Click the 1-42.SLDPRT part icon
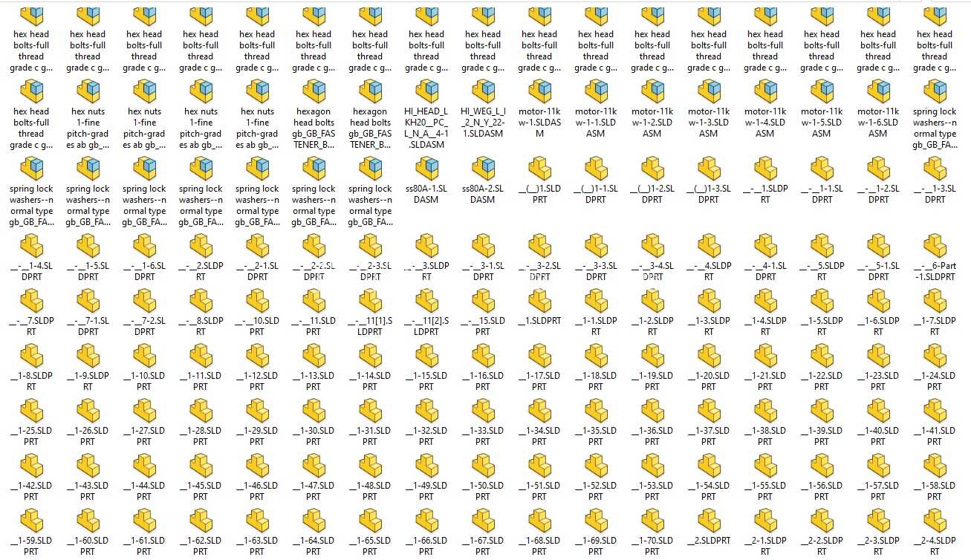 [31, 466]
